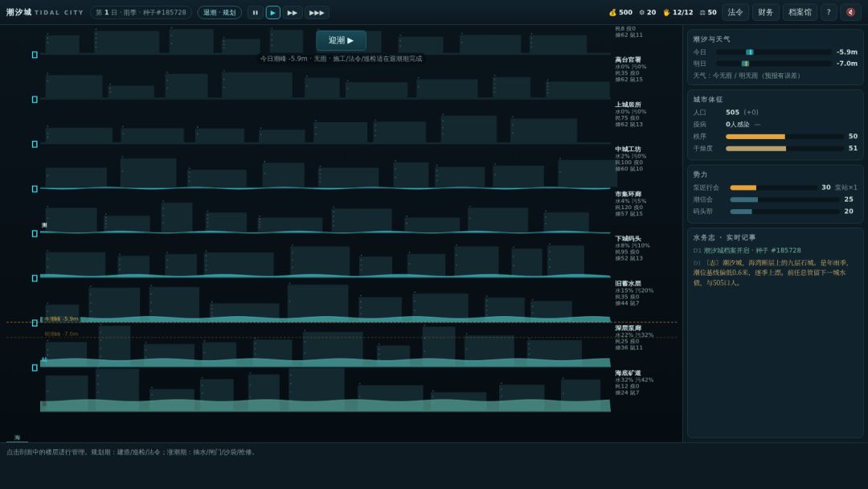Click the 今潮峰 -5.9m tide line label
Viewport: 868px width, 489px height.
point(61,319)
